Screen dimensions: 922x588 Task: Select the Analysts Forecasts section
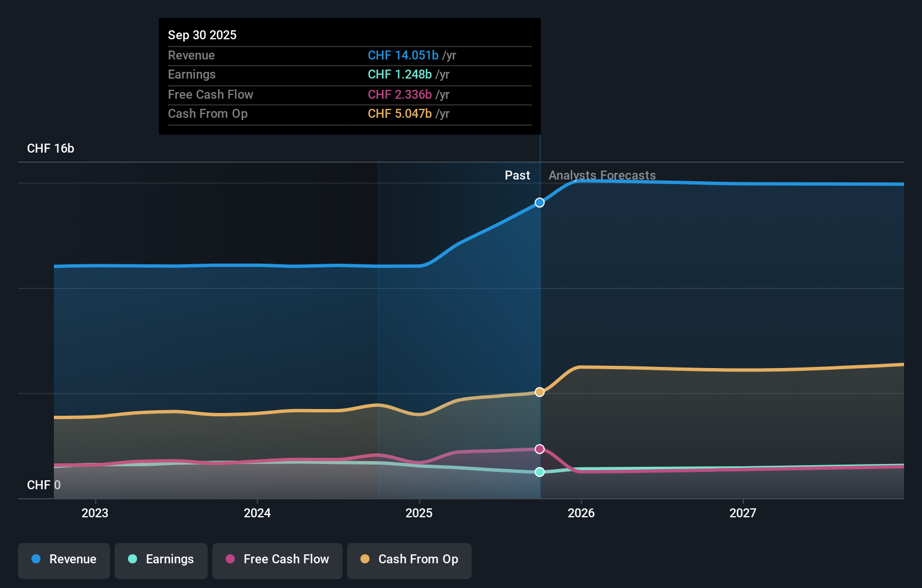coord(602,175)
